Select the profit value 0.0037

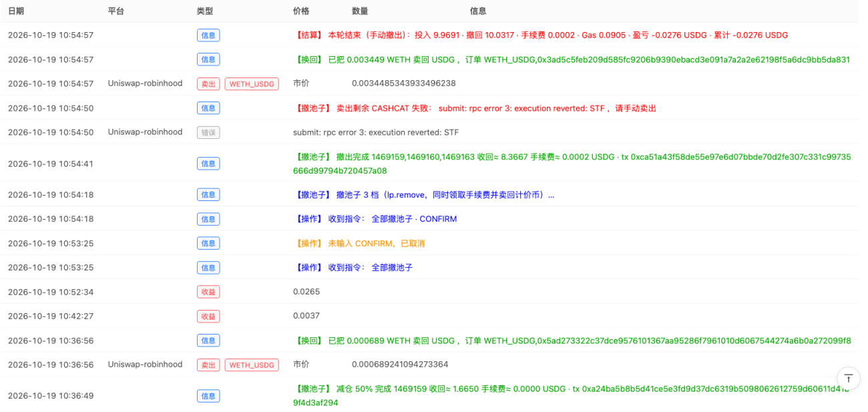[x=306, y=316]
